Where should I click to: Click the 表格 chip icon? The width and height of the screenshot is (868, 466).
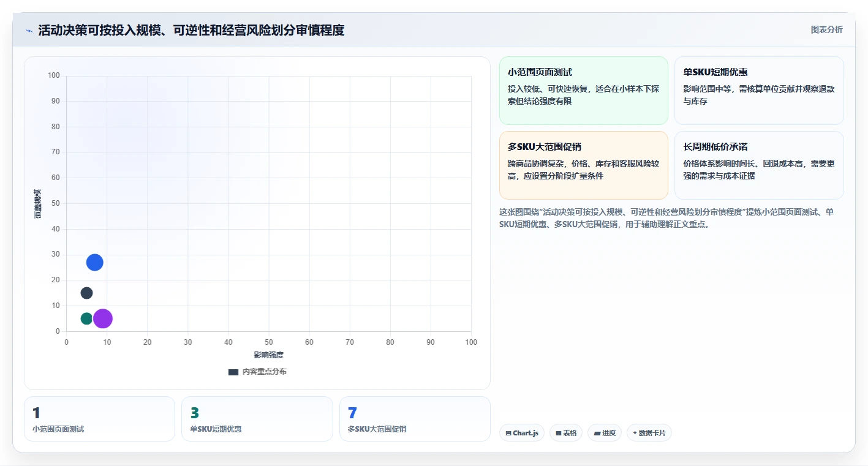(x=559, y=433)
